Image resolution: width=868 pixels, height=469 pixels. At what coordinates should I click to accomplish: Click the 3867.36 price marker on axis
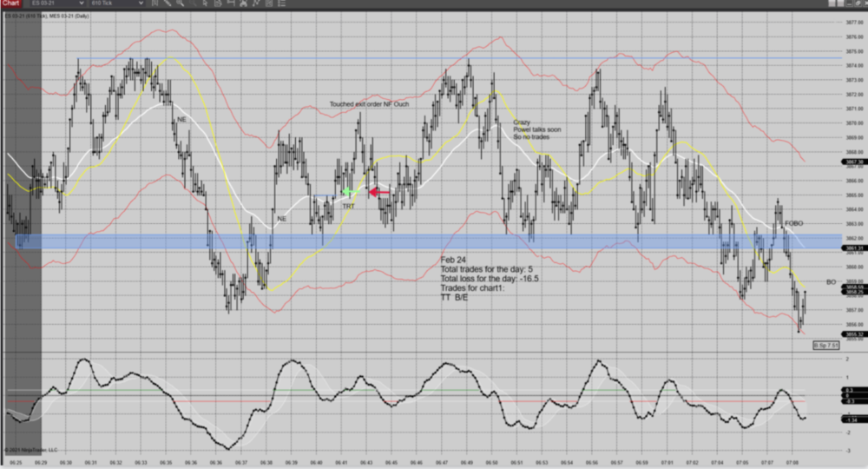point(852,162)
